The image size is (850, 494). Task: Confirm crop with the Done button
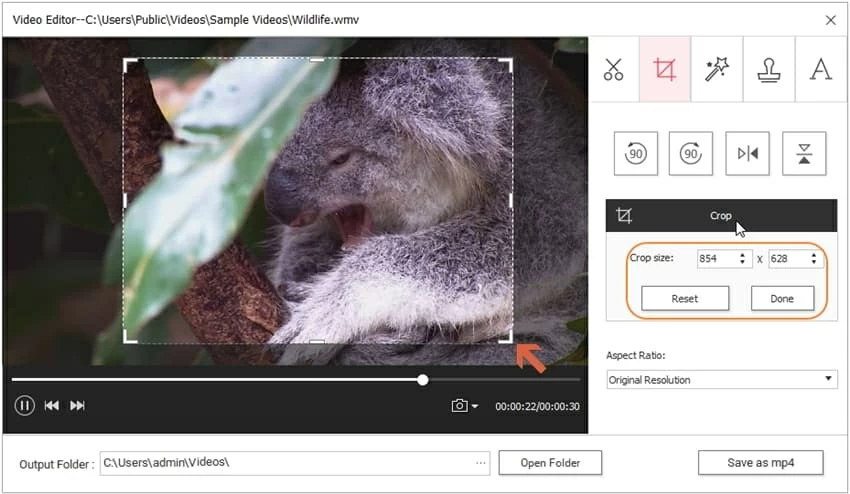pyautogui.click(x=782, y=298)
